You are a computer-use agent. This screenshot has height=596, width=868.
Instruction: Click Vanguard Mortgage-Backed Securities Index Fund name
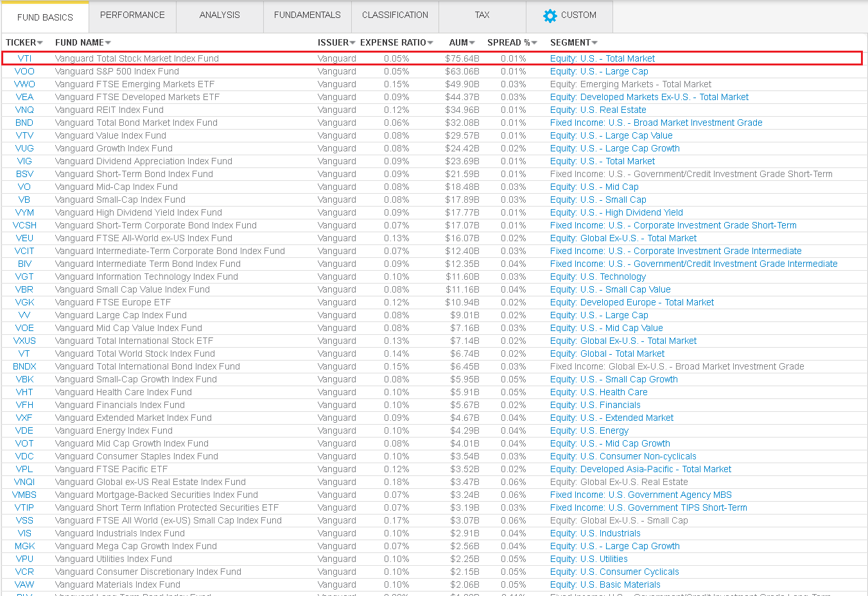(157, 495)
